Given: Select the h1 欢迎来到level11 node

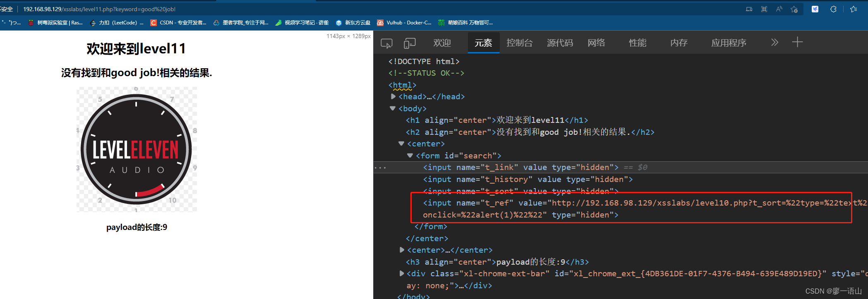Looking at the screenshot, I should (497, 120).
